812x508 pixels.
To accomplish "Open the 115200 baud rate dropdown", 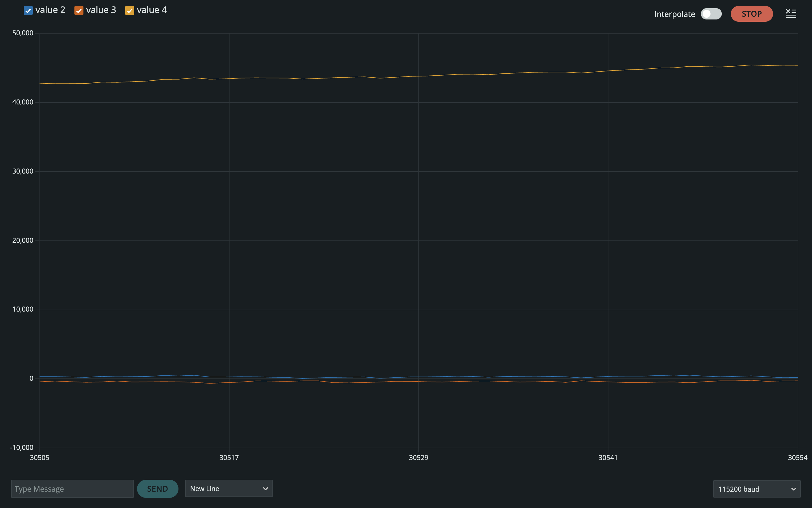I will pos(757,489).
